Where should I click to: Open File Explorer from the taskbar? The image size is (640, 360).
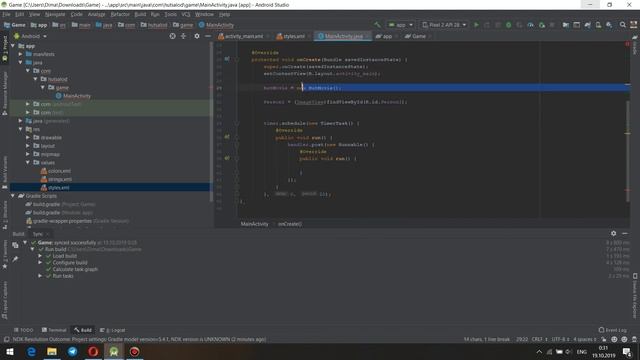[x=52, y=351]
